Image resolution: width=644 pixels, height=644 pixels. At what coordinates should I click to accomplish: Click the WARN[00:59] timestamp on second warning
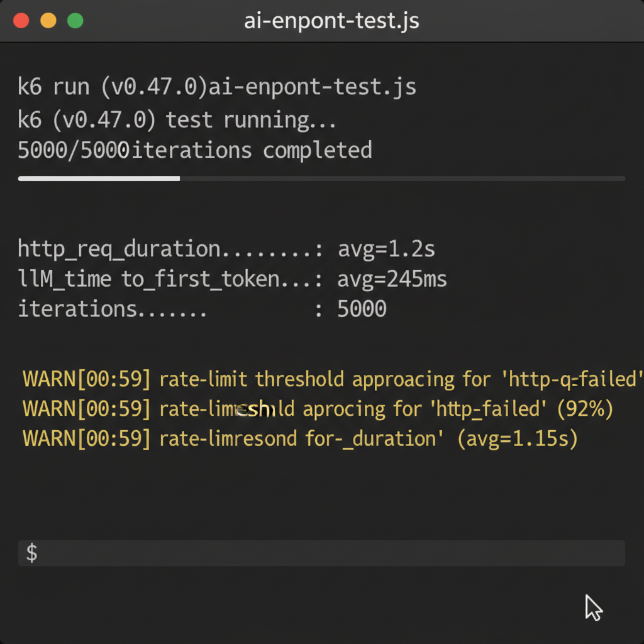click(86, 408)
